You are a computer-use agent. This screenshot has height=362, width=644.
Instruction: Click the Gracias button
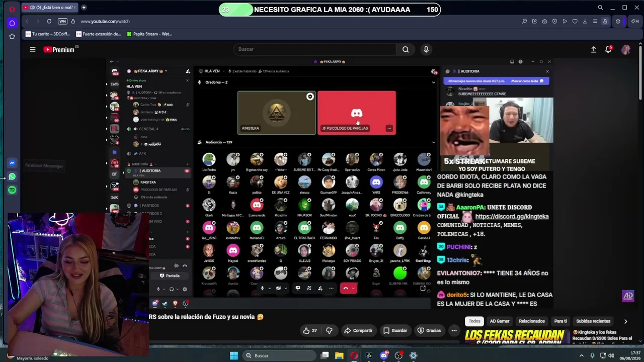[429, 330]
